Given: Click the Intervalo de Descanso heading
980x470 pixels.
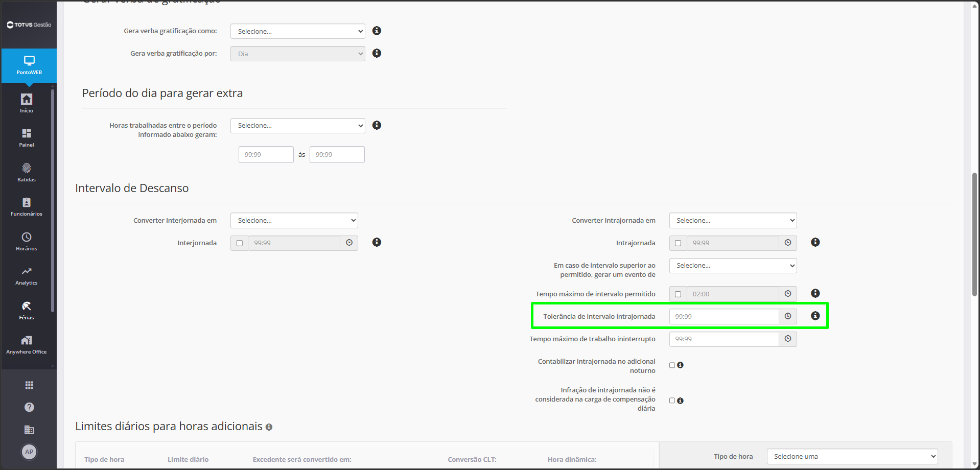Looking at the screenshot, I should click(x=132, y=189).
